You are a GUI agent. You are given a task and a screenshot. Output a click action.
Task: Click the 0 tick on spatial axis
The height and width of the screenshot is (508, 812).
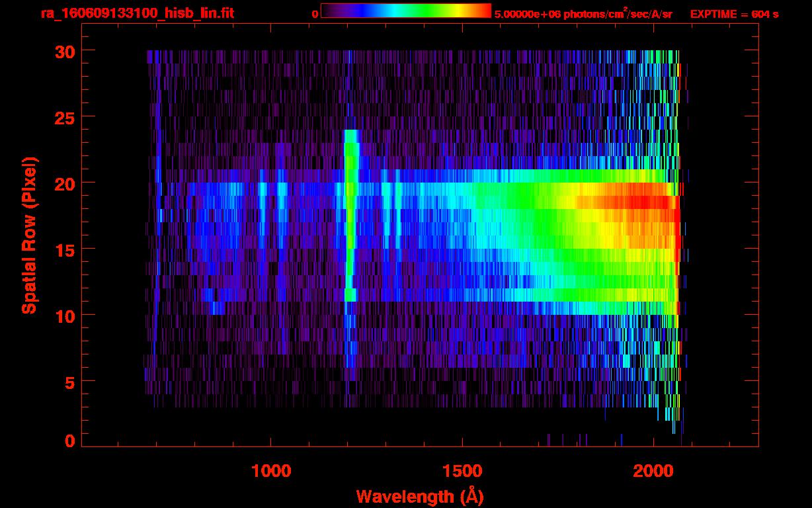point(69,441)
